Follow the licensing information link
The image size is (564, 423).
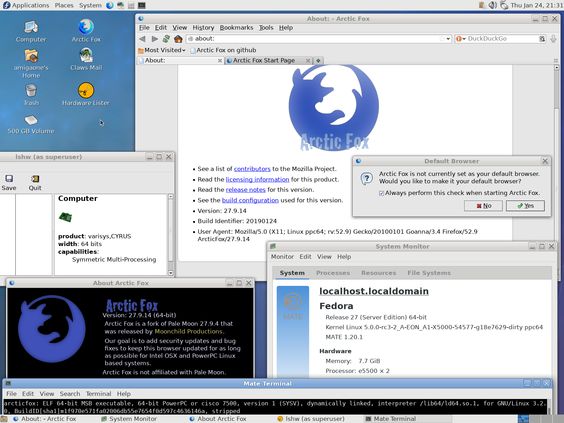[x=257, y=179]
